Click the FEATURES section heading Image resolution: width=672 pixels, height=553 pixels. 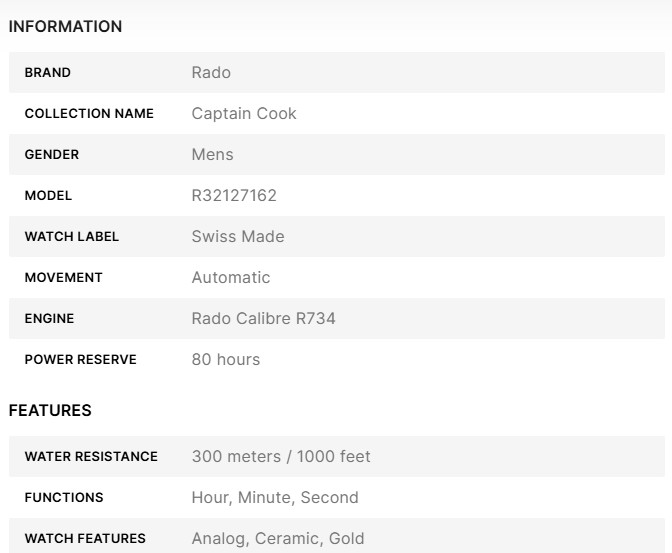coord(50,411)
